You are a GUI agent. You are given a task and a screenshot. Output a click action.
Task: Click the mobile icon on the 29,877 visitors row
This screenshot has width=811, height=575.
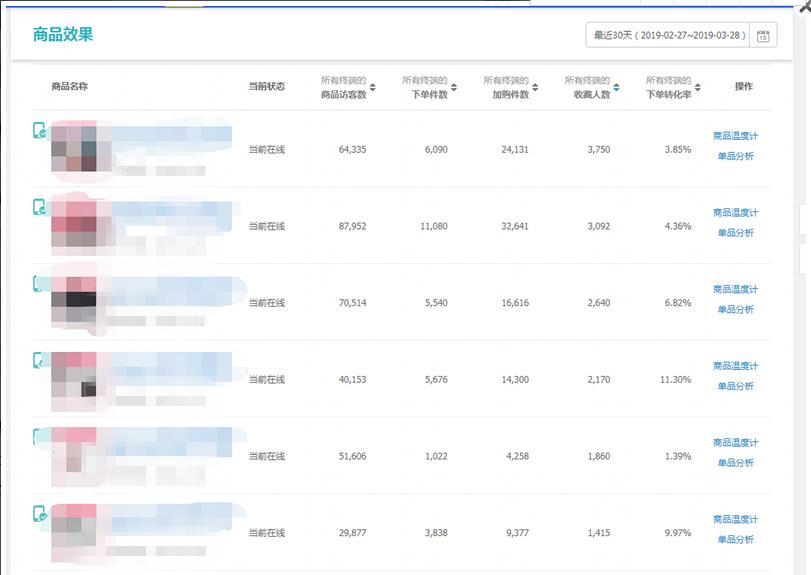click(40, 514)
